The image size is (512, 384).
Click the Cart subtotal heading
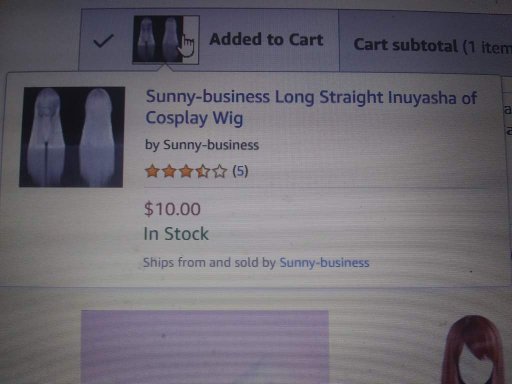pyautogui.click(x=432, y=46)
